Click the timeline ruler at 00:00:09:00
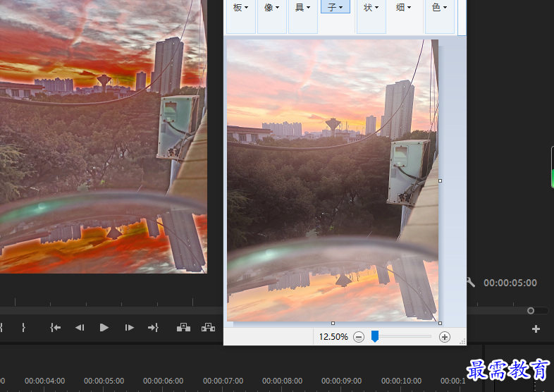The width and height of the screenshot is (554, 392). (342, 381)
